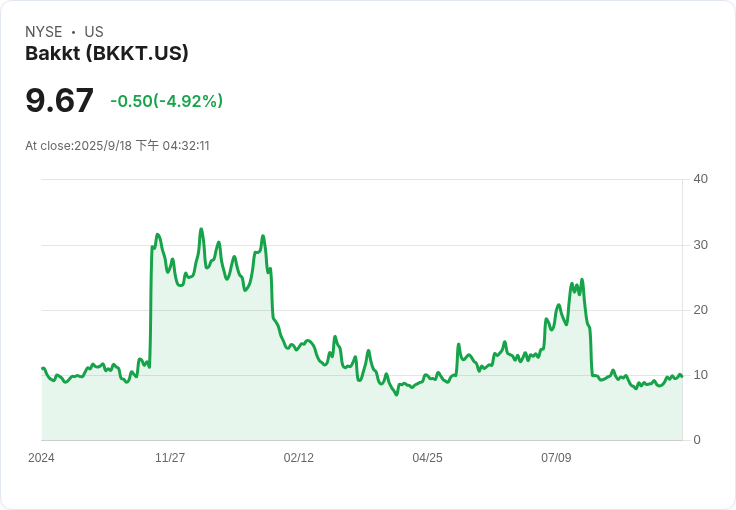Click the 9.67 closing price
The height and width of the screenshot is (510, 736).
click(60, 100)
